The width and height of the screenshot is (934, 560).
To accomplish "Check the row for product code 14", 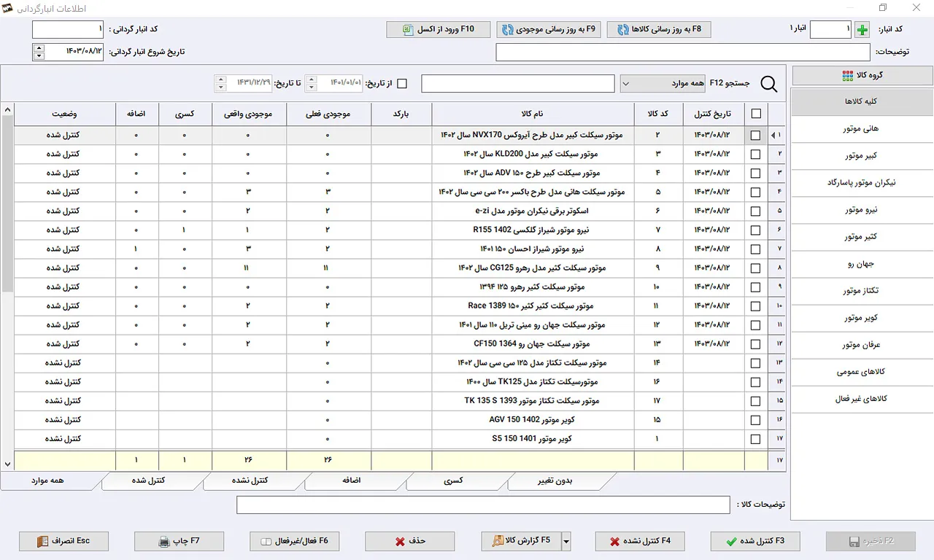I will (x=755, y=363).
